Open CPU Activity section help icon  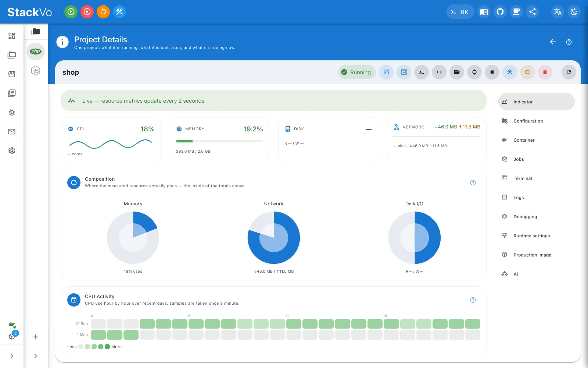[x=473, y=300]
